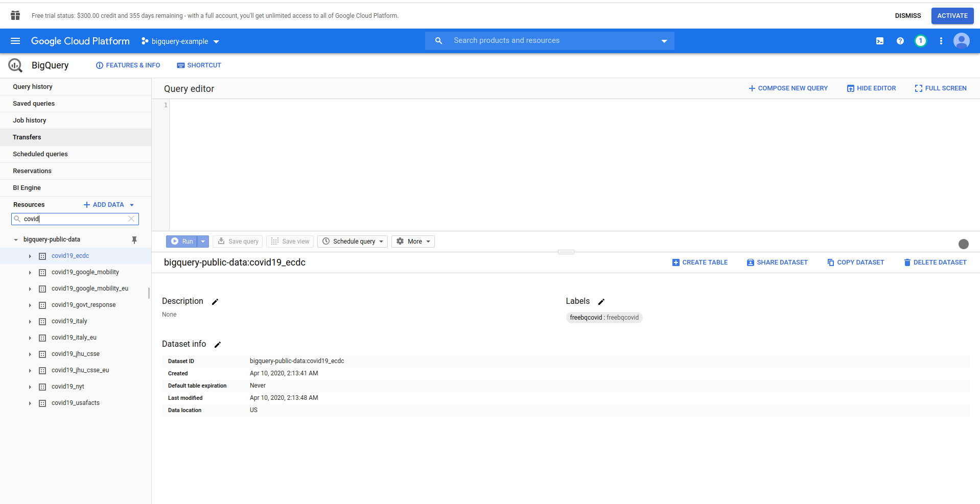Open the user account avatar

[962, 41]
